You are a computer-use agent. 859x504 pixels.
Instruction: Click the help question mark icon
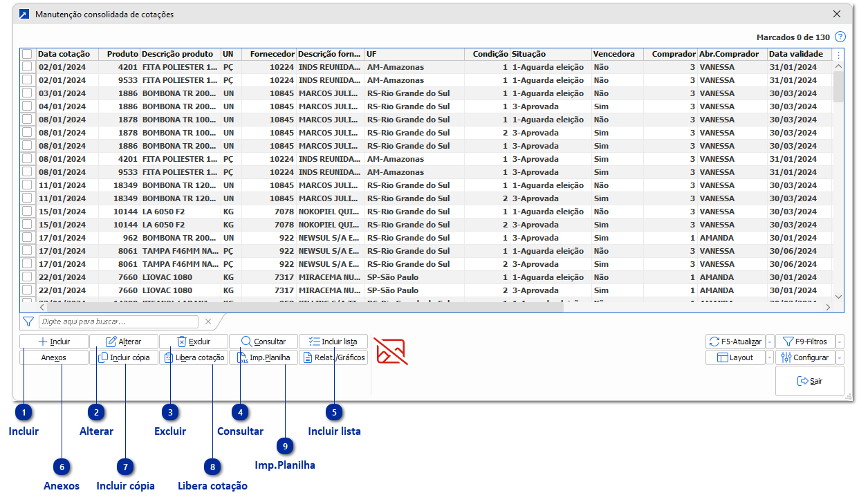[840, 37]
